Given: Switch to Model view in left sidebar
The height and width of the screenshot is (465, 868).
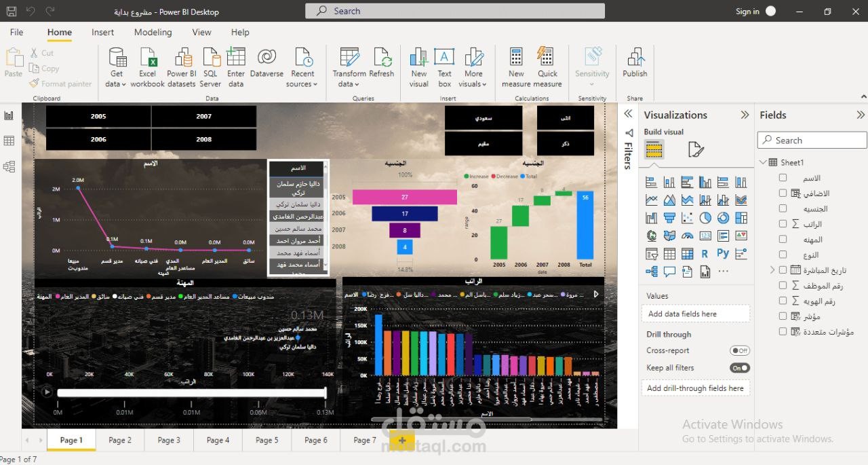Looking at the screenshot, I should click(9, 166).
